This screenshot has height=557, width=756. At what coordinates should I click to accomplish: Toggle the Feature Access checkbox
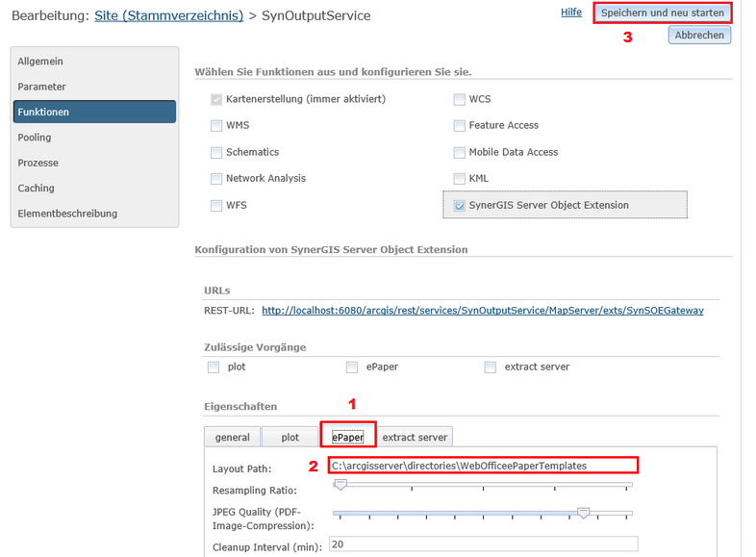pos(459,125)
